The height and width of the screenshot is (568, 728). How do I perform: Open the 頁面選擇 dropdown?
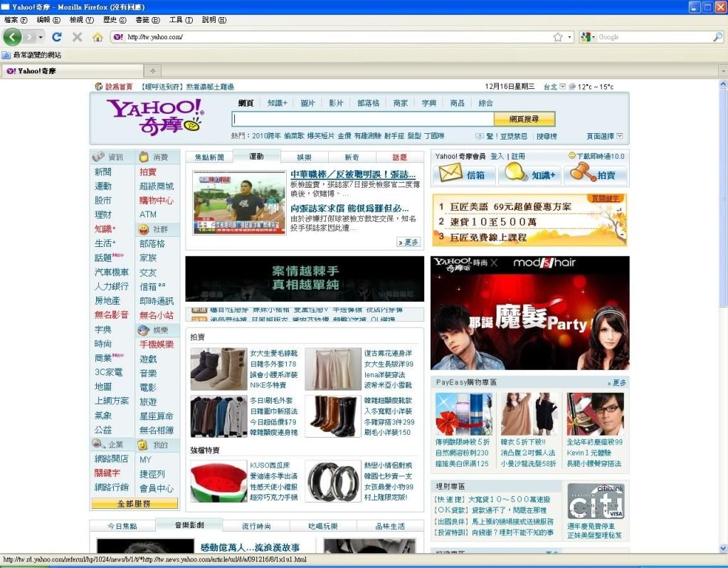pyautogui.click(x=619, y=136)
